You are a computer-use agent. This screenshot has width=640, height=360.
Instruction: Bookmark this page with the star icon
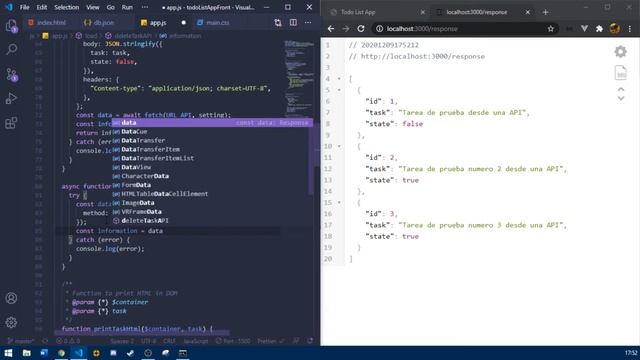coord(551,29)
